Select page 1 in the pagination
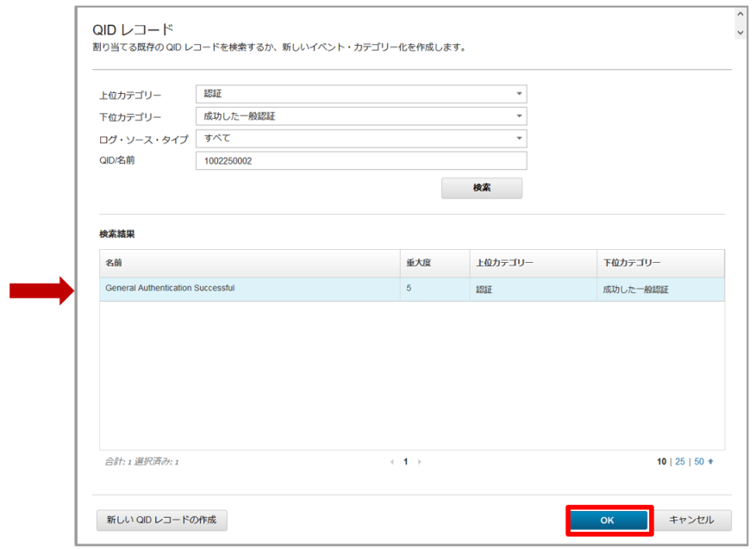Image resolution: width=756 pixels, height=549 pixels. [405, 462]
